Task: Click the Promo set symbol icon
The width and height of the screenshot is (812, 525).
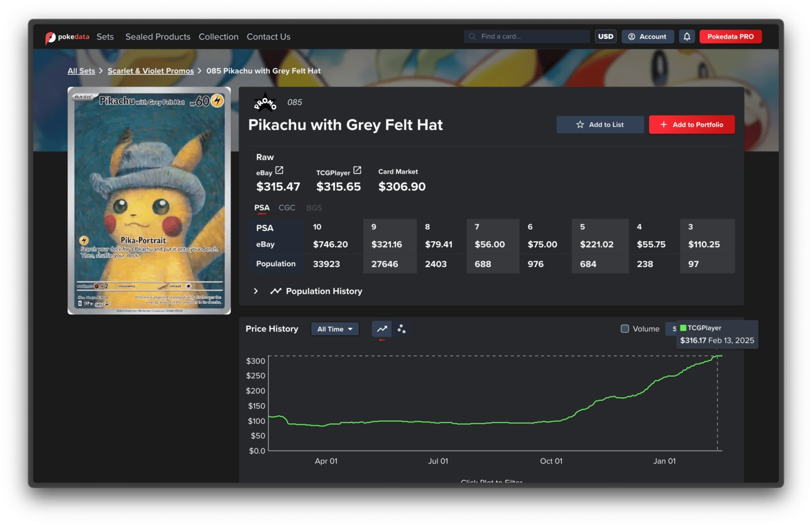Action: pyautogui.click(x=265, y=102)
